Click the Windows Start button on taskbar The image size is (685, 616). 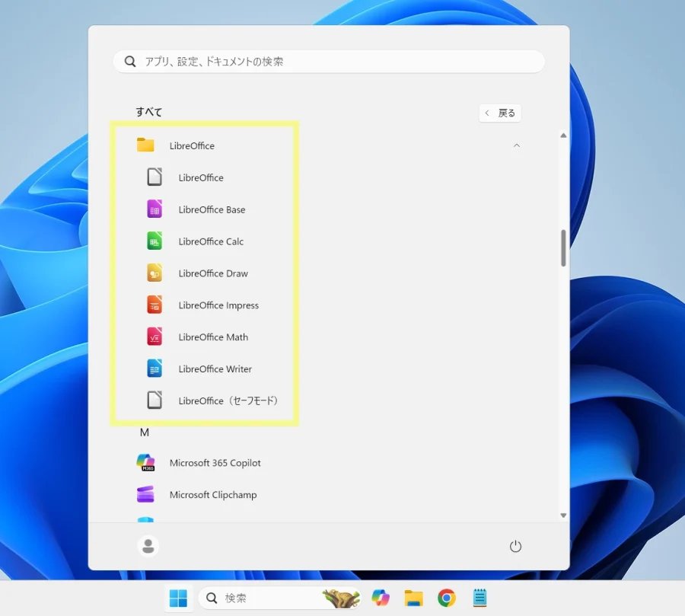pyautogui.click(x=178, y=598)
